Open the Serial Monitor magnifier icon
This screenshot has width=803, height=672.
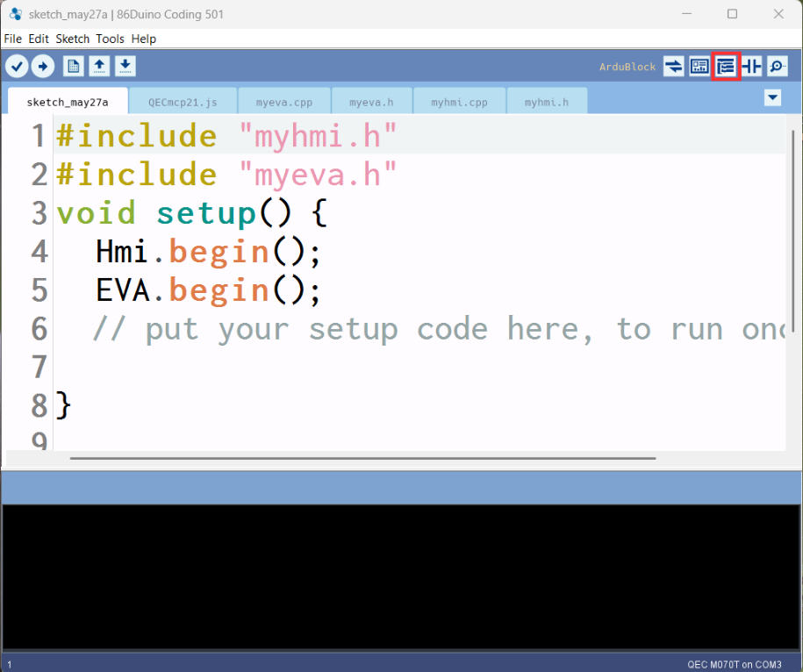778,66
